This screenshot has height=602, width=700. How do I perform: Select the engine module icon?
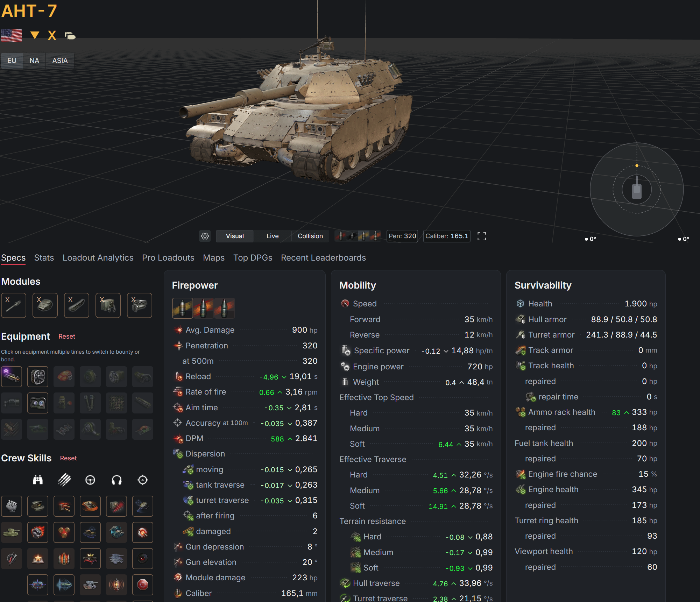140,305
